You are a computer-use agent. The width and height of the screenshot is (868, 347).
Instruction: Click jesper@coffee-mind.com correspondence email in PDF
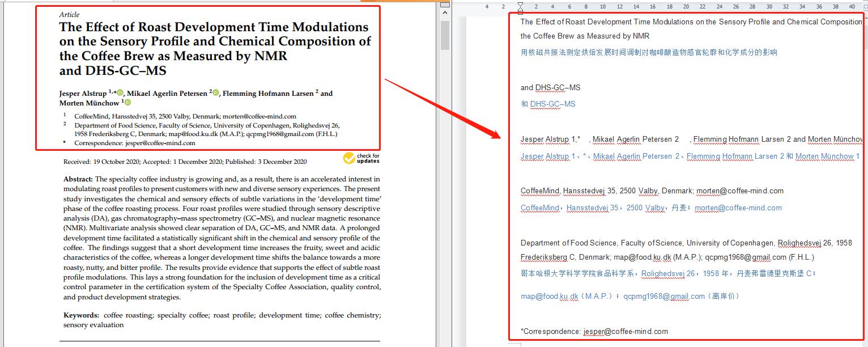tap(159, 143)
